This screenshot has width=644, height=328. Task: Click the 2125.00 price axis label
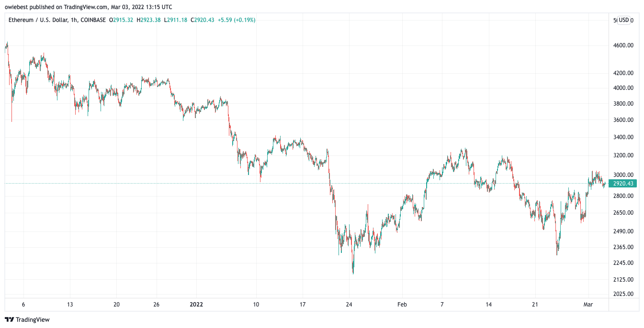pos(623,280)
